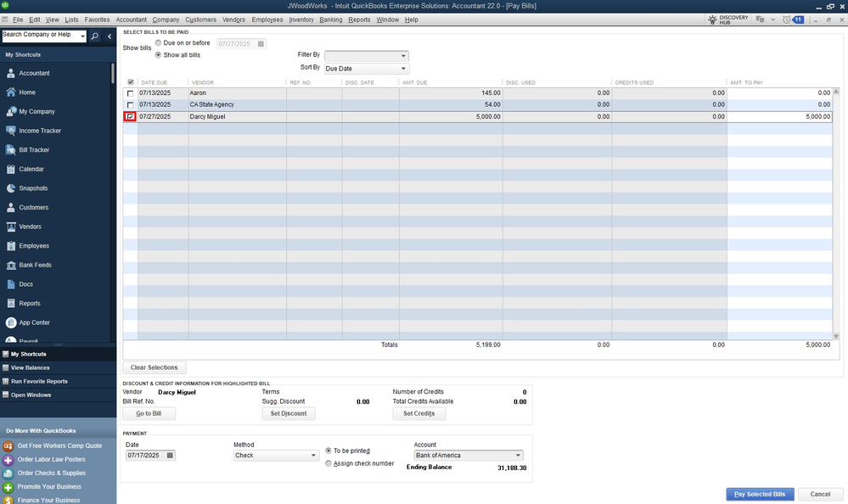Click Promote Your Business
848x504 pixels.
(49, 487)
